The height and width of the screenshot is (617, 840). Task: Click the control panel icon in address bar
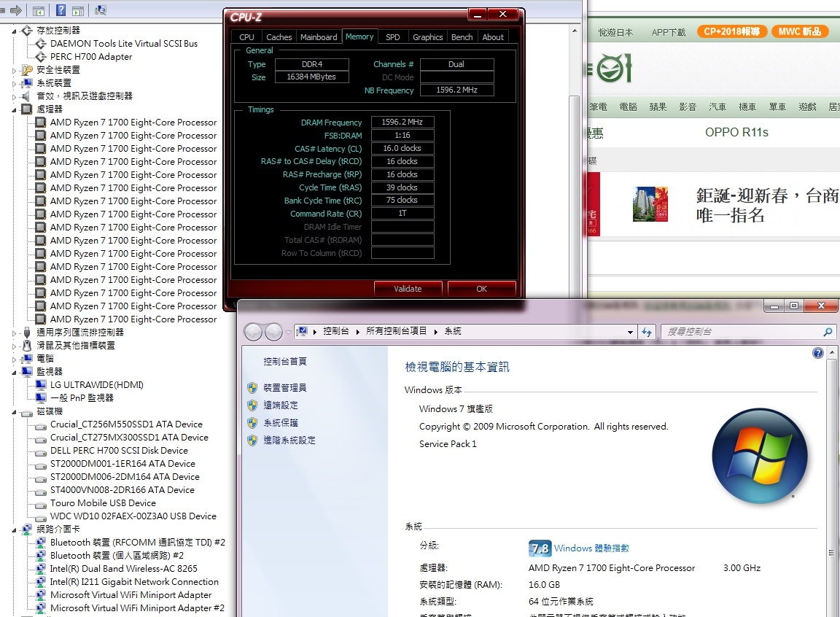click(x=302, y=332)
